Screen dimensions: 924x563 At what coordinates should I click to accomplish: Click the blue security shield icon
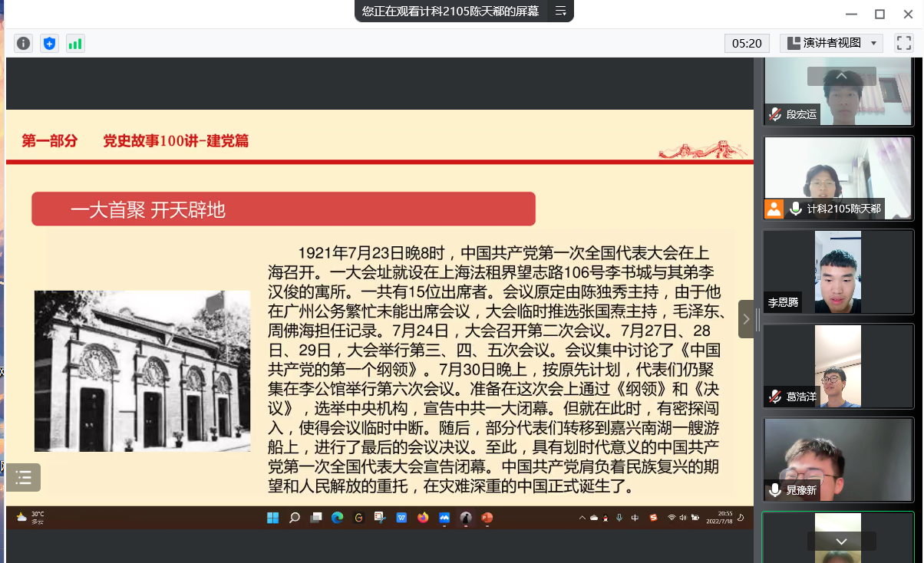[x=49, y=44]
